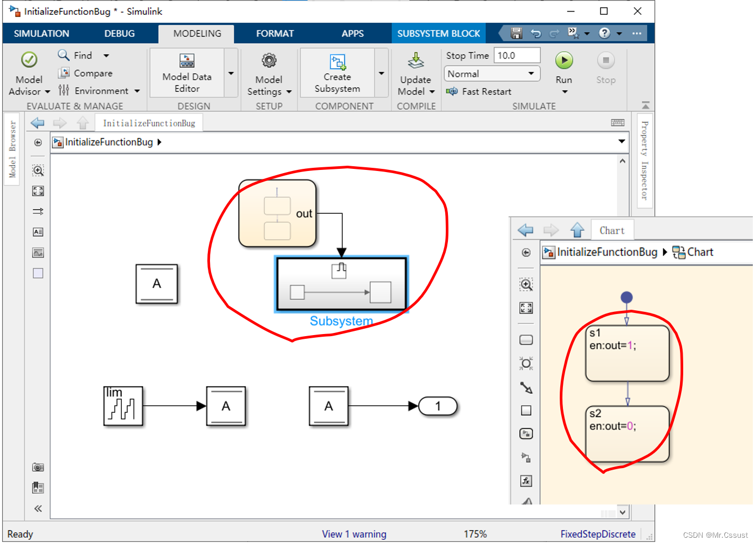Expand the Environment dropdown
This screenshot has width=756, height=543.
137,91
